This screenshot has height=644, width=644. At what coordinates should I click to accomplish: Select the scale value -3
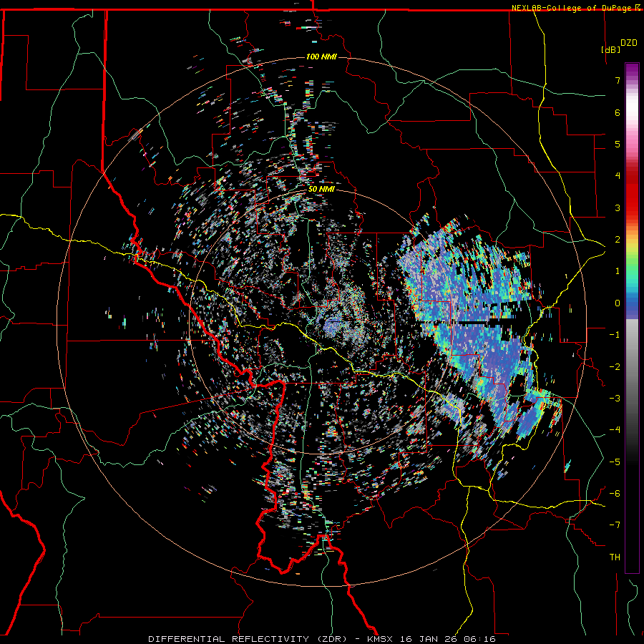[x=615, y=399]
